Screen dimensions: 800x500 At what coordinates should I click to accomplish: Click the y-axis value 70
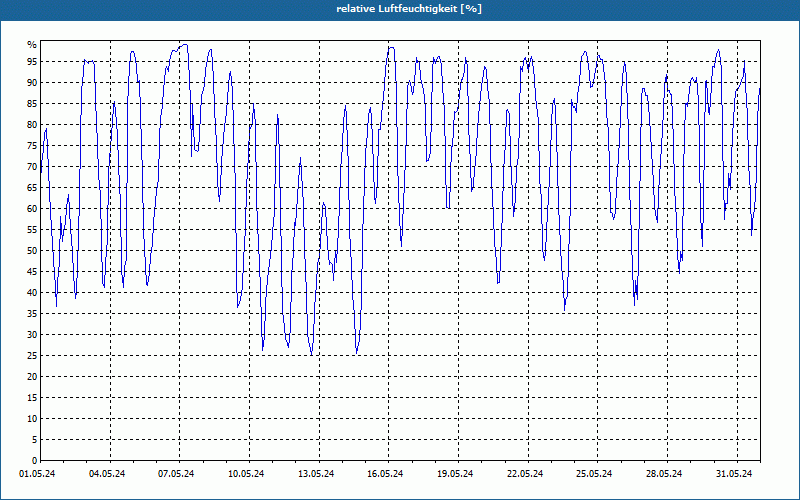click(x=32, y=167)
